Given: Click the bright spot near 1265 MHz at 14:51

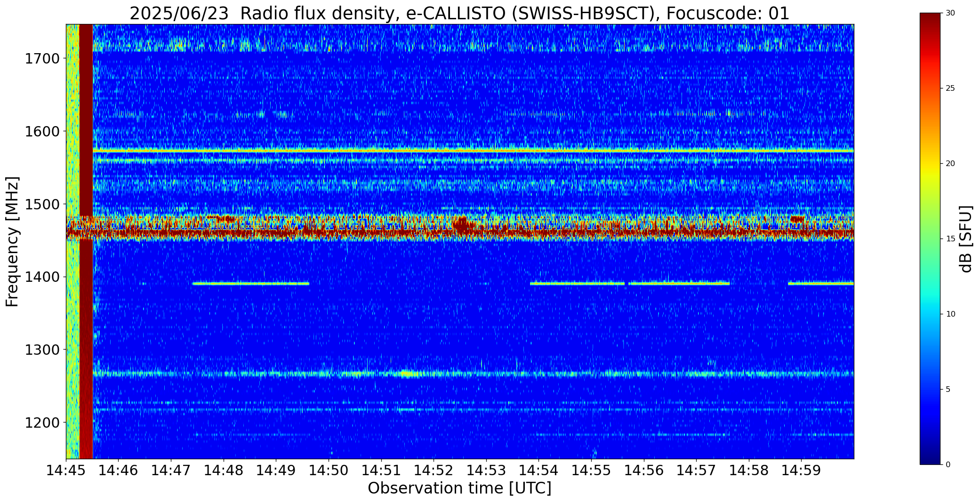Looking at the screenshot, I should [x=409, y=375].
